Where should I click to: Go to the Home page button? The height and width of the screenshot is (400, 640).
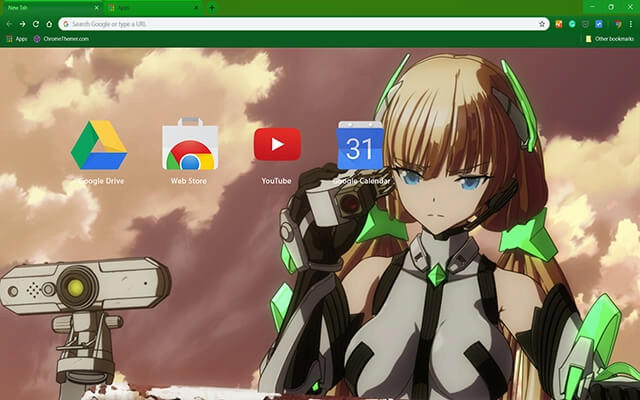[x=49, y=24]
